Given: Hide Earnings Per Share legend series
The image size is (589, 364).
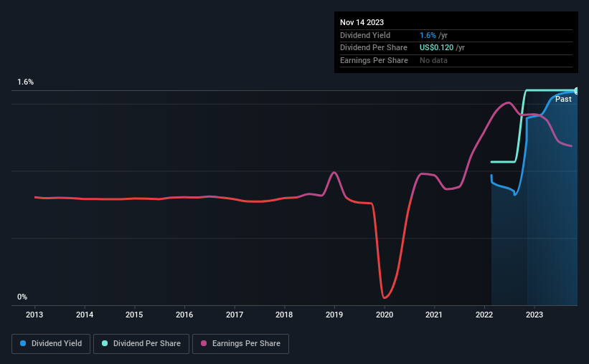Looking at the screenshot, I should 240,344.
